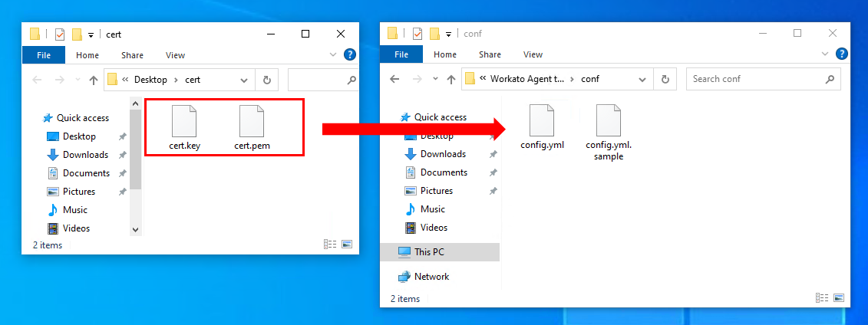The image size is (868, 325).
Task: Switch to details view in conf window
Action: point(822,298)
